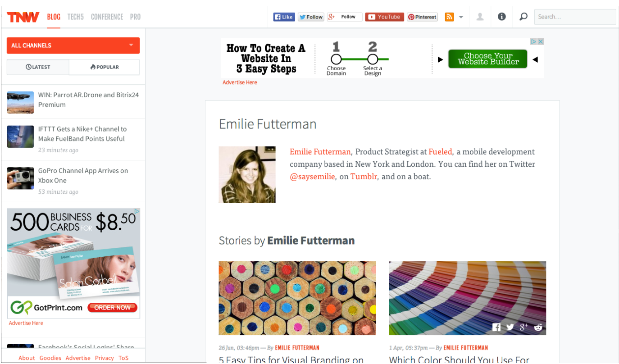Image resolution: width=619 pixels, height=364 pixels.
Task: Click the Choose Domain step circle
Action: pyautogui.click(x=336, y=59)
